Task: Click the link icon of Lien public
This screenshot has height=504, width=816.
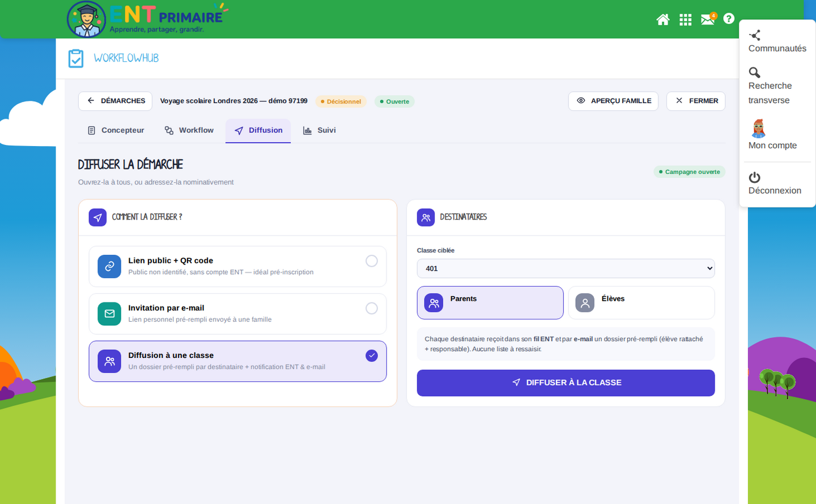Action: tap(109, 266)
